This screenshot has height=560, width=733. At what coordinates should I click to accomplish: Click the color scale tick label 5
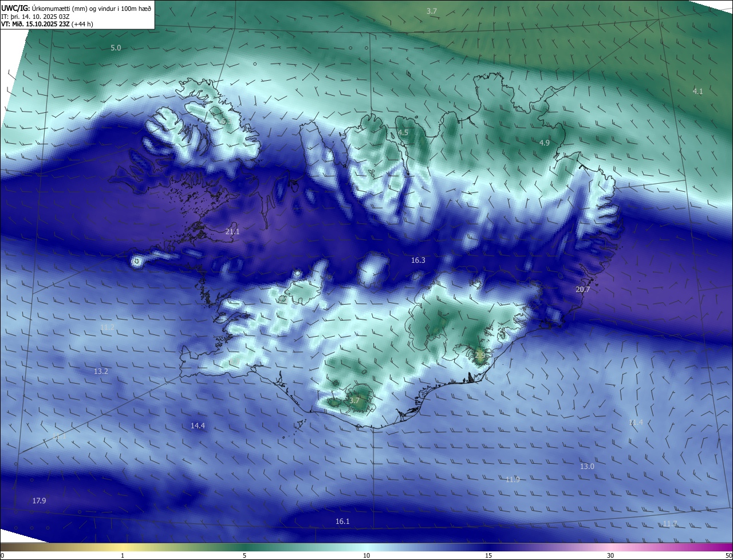pos(245,555)
